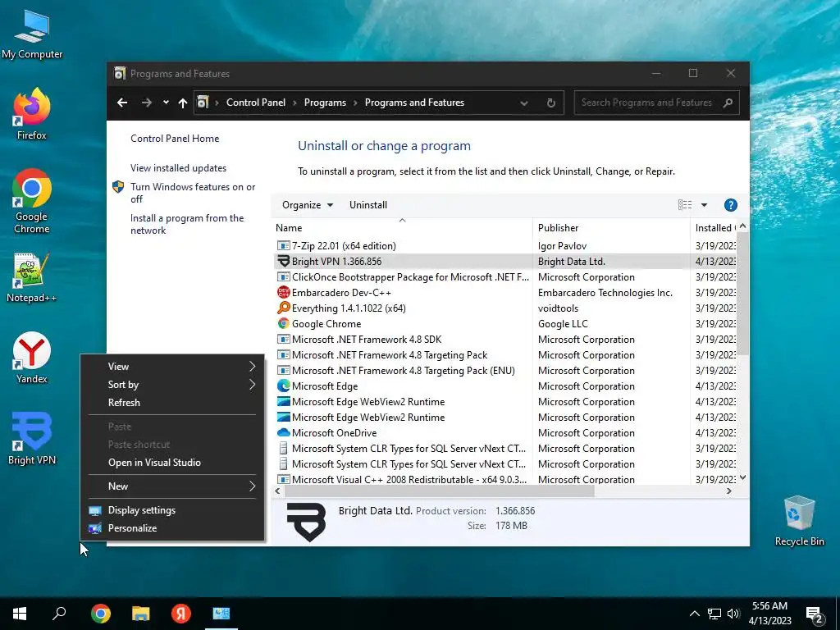The image size is (840, 630).
Task: Click the Control Panel taskbar button
Action: 221,614
